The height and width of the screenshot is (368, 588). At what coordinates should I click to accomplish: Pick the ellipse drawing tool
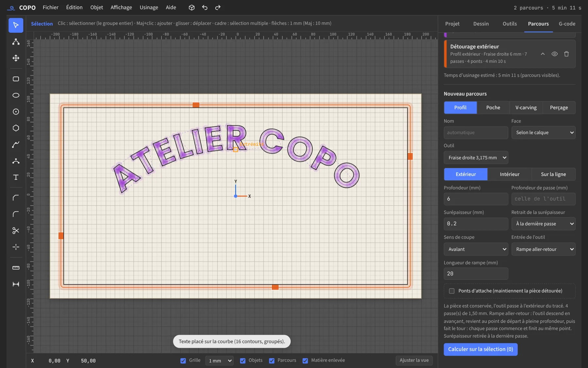point(16,95)
